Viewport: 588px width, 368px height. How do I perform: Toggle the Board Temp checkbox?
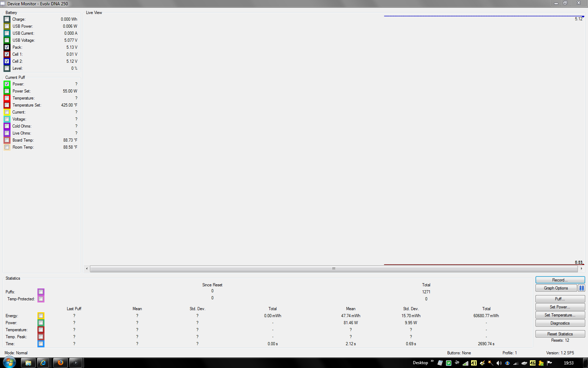[x=7, y=140]
